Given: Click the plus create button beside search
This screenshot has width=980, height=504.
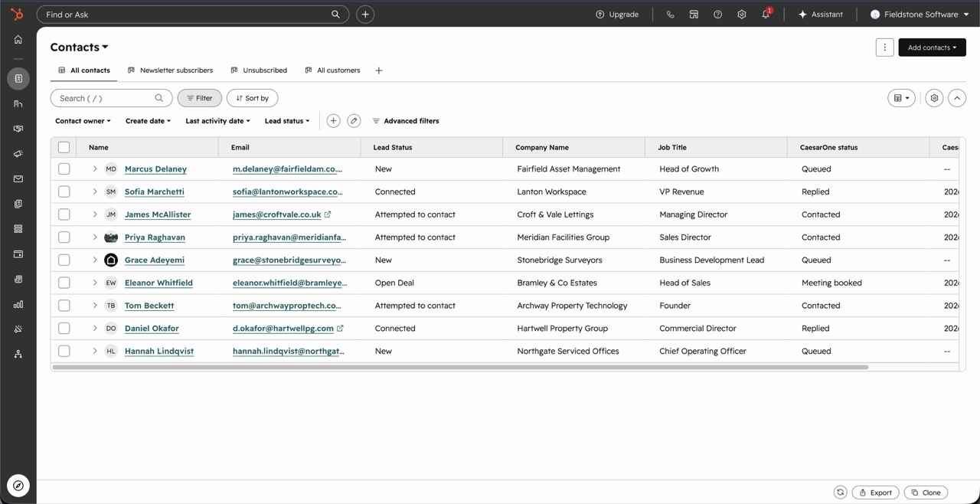Looking at the screenshot, I should (x=365, y=15).
